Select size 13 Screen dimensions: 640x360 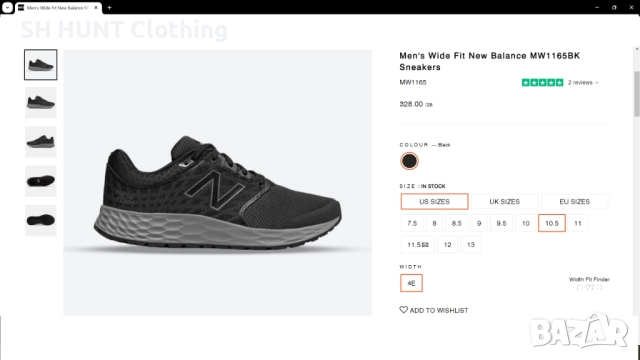point(471,245)
